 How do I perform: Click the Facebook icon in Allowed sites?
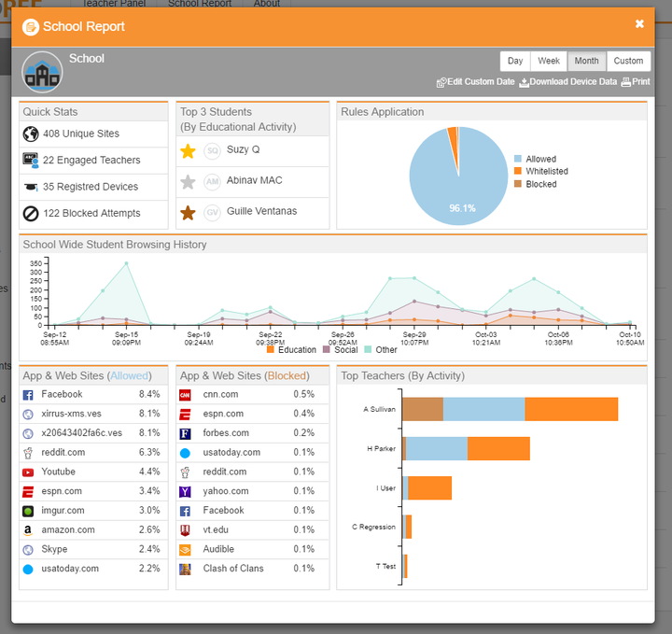tap(29, 394)
